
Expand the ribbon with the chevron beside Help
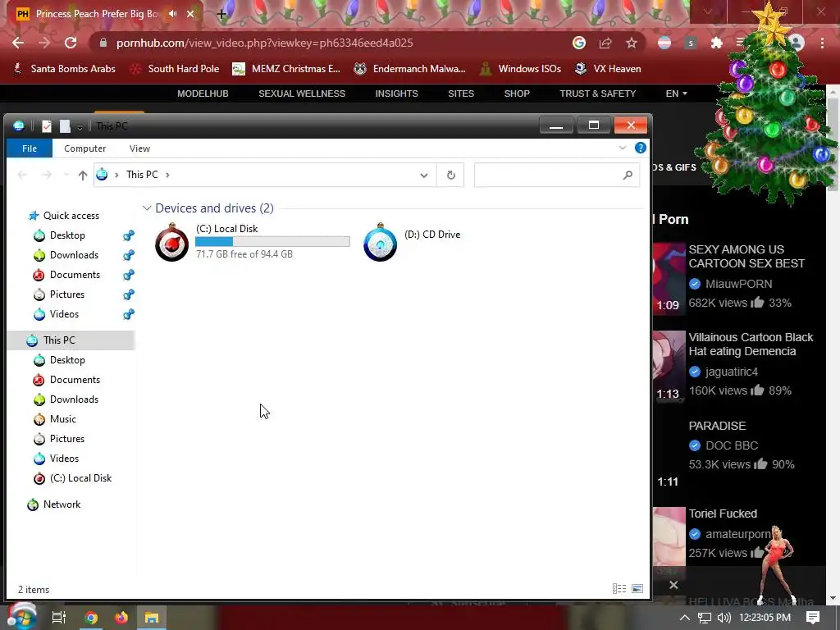click(622, 148)
